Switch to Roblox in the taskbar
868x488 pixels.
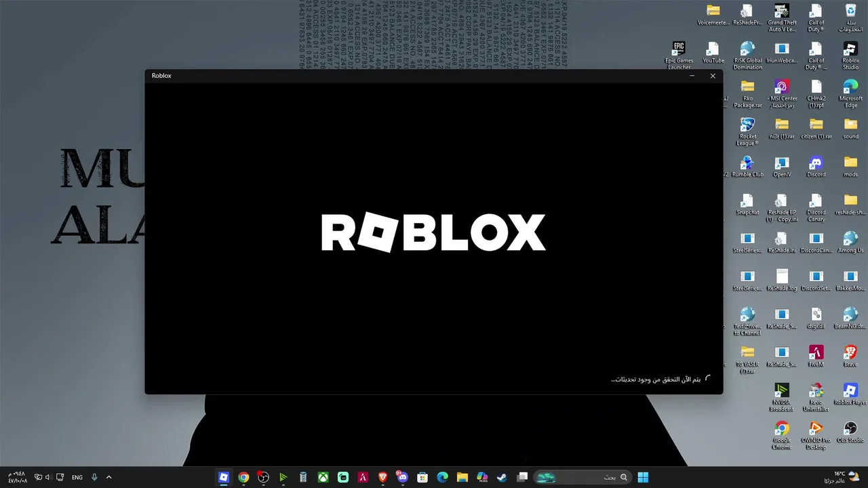tap(224, 477)
